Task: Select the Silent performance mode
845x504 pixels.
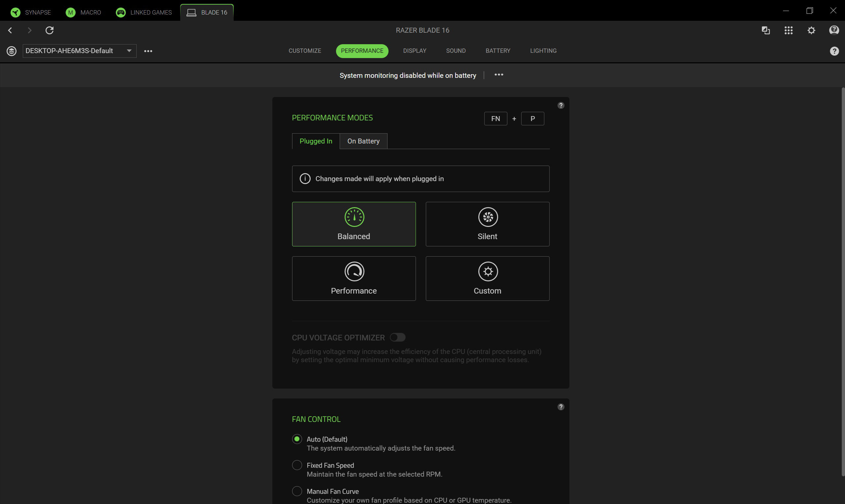Action: pos(487,224)
